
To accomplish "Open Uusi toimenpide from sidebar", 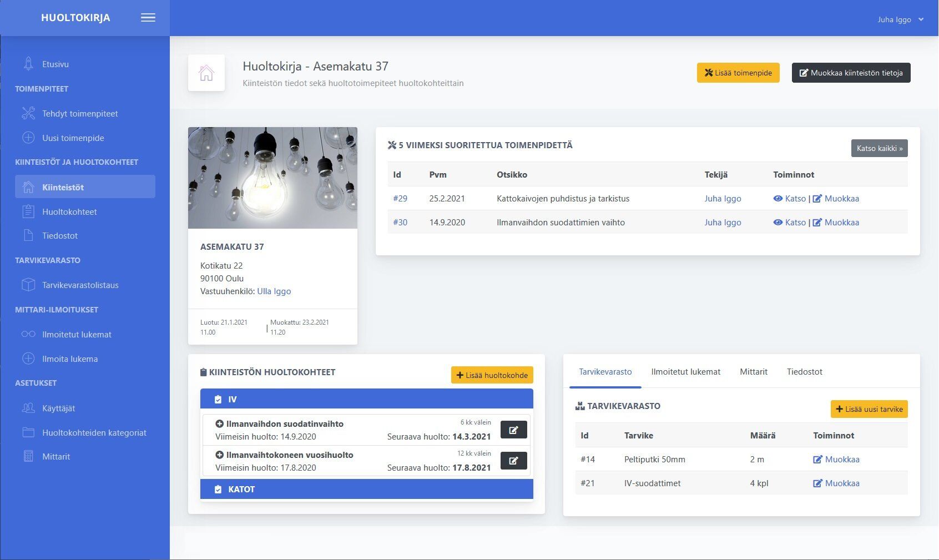I will [73, 138].
